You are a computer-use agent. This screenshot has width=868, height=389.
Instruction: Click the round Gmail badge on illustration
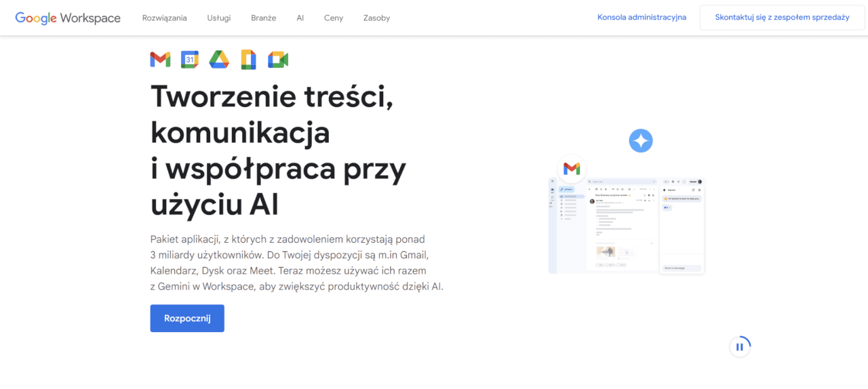click(x=572, y=168)
